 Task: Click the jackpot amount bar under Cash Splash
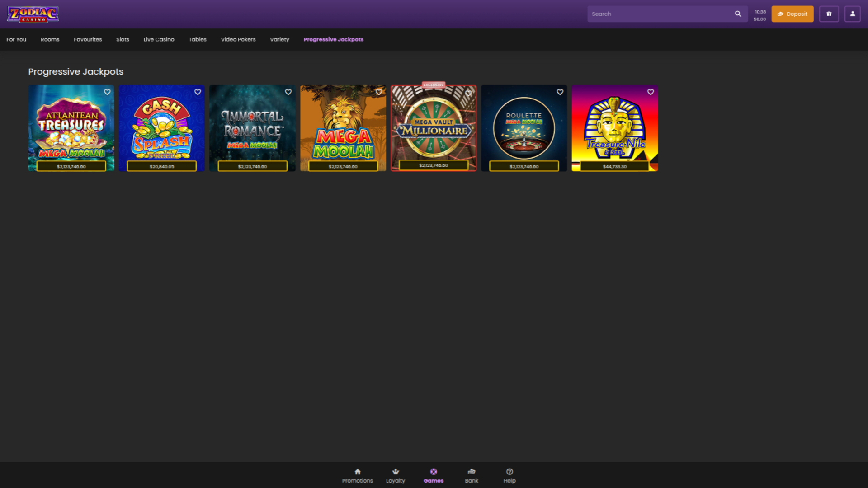click(x=161, y=166)
